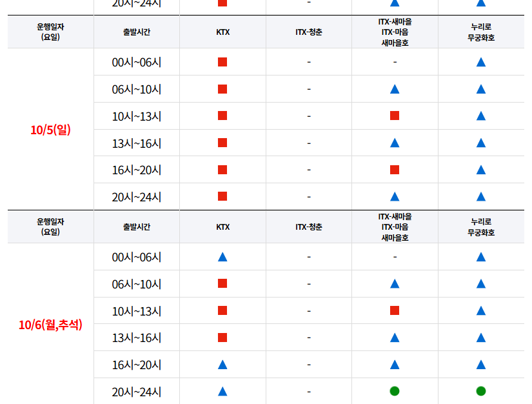
Task: Click the 출발시간 header on the 10/6 table
Action: click(x=137, y=227)
